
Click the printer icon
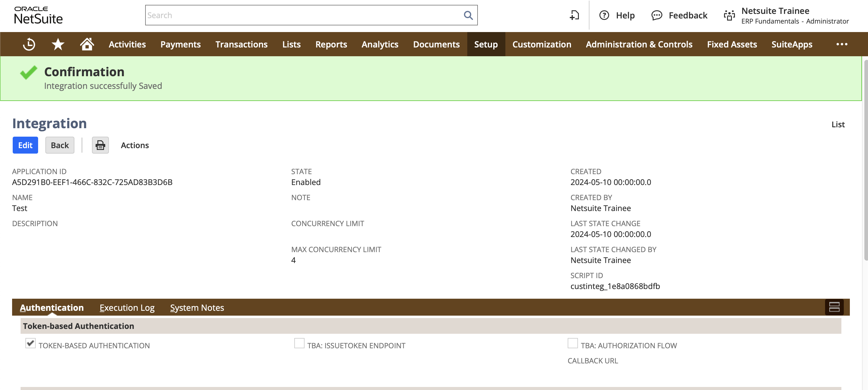pos(100,145)
